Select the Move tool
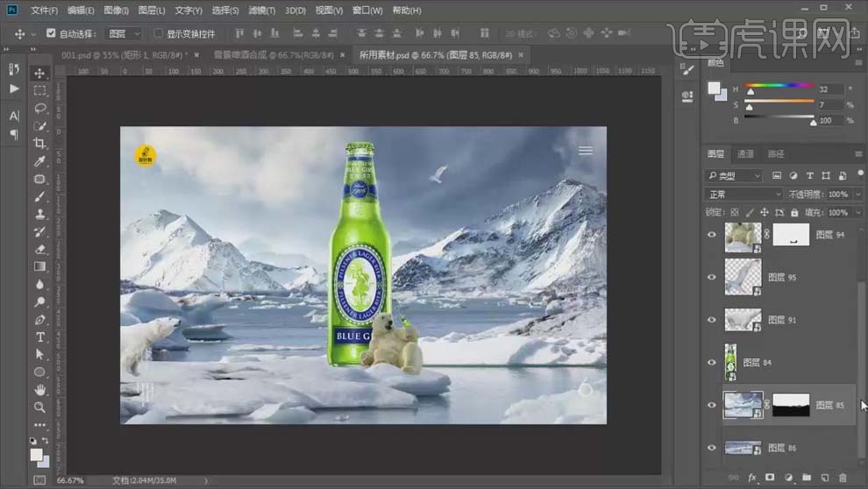The width and height of the screenshot is (868, 489). click(x=40, y=73)
